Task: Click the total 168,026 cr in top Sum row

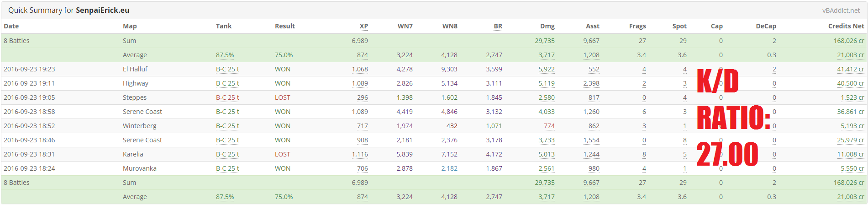Action: click(848, 41)
